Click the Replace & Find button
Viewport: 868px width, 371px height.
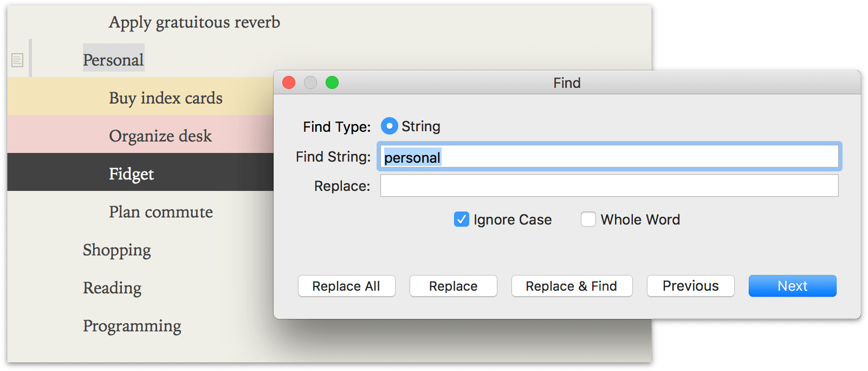point(572,286)
